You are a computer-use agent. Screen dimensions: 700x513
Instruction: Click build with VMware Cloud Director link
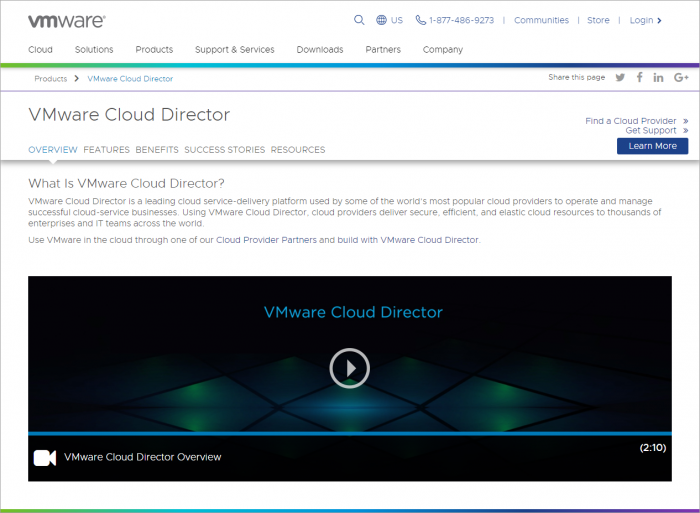pyautogui.click(x=408, y=240)
